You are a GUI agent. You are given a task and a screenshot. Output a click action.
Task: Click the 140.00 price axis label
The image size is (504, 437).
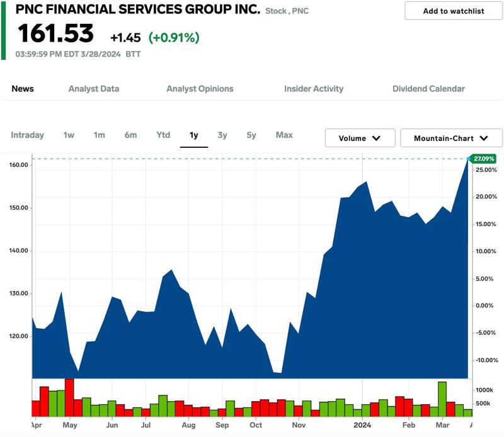(19, 251)
